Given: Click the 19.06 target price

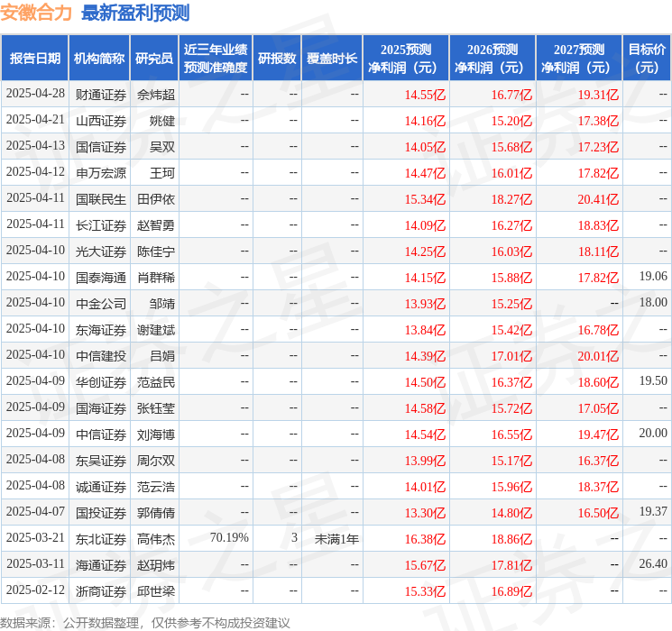Looking at the screenshot, I should point(653,277).
